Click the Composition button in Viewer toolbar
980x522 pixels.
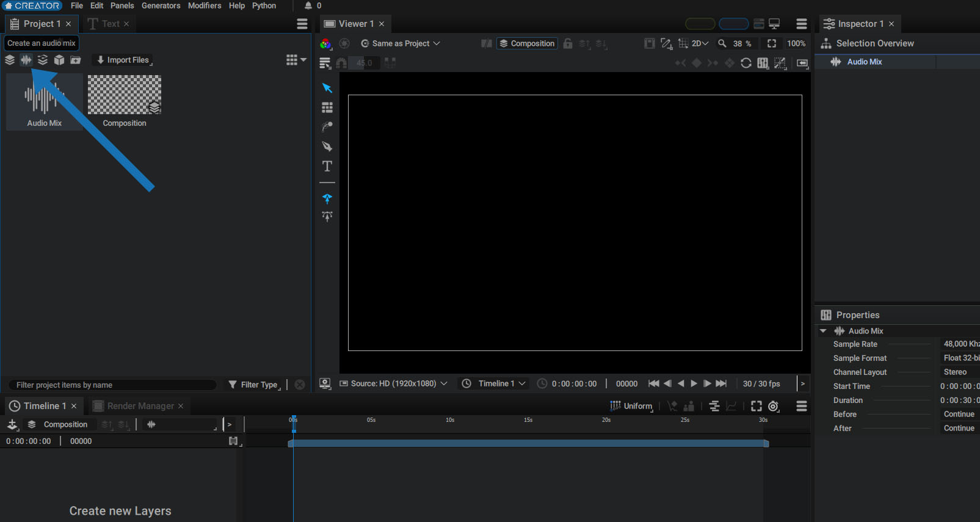tap(527, 43)
